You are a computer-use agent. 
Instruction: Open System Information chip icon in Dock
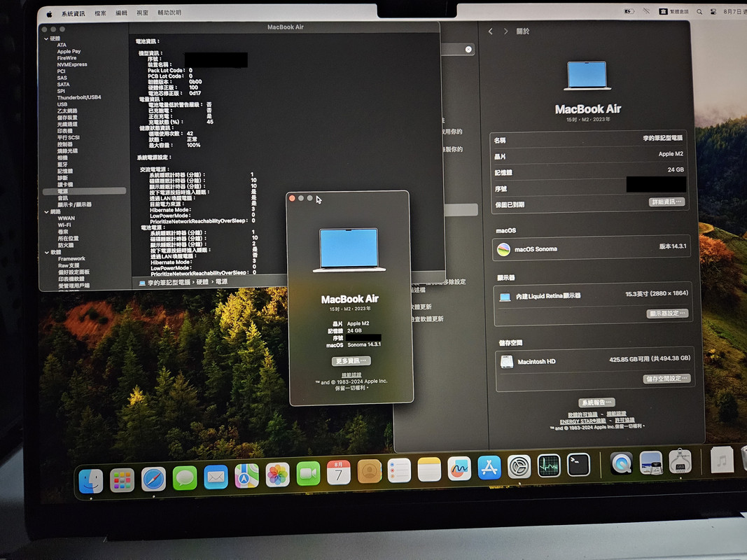coord(680,461)
